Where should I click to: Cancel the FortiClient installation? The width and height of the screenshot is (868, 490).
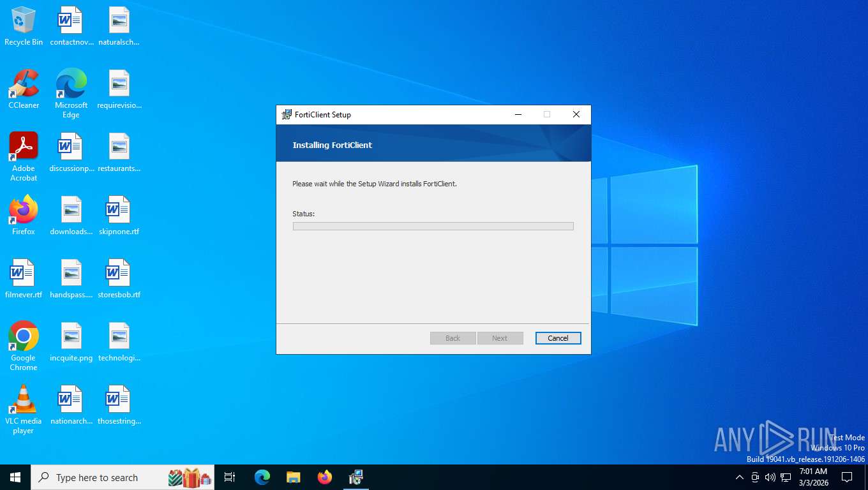coord(558,338)
